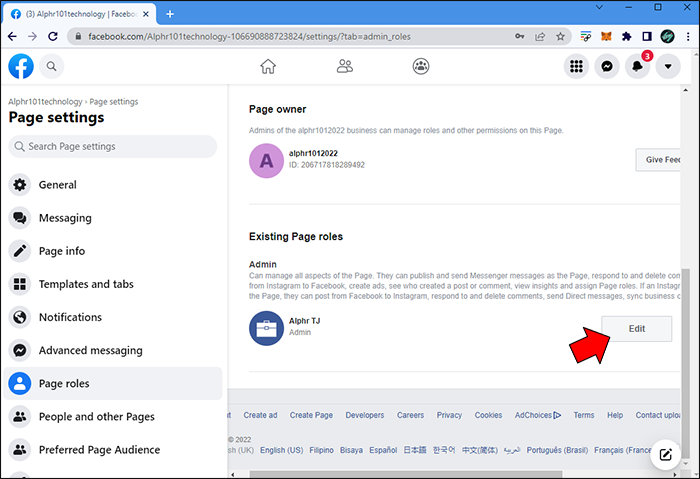700x479 pixels.
Task: Switch language to Bisaya
Action: (x=351, y=450)
